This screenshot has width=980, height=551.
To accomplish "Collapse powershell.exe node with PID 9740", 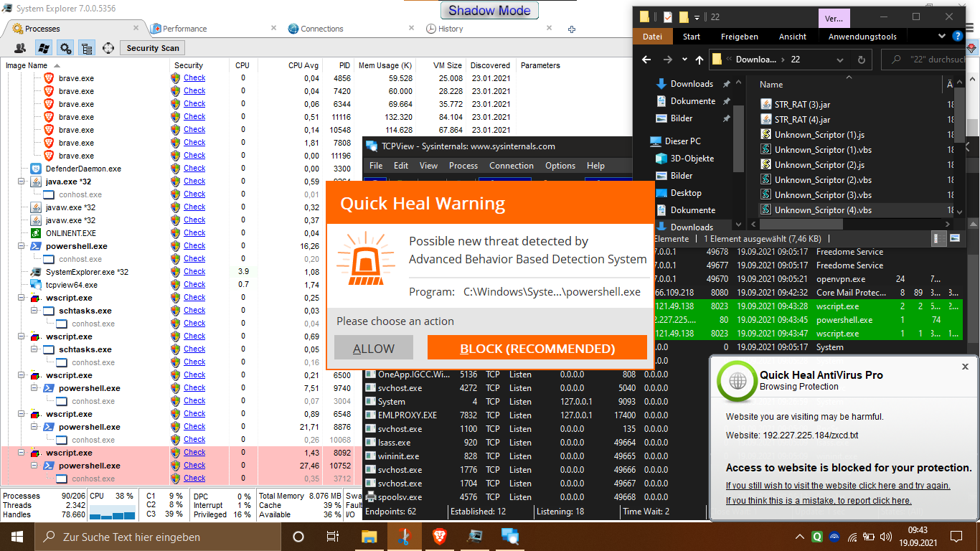I will (34, 388).
